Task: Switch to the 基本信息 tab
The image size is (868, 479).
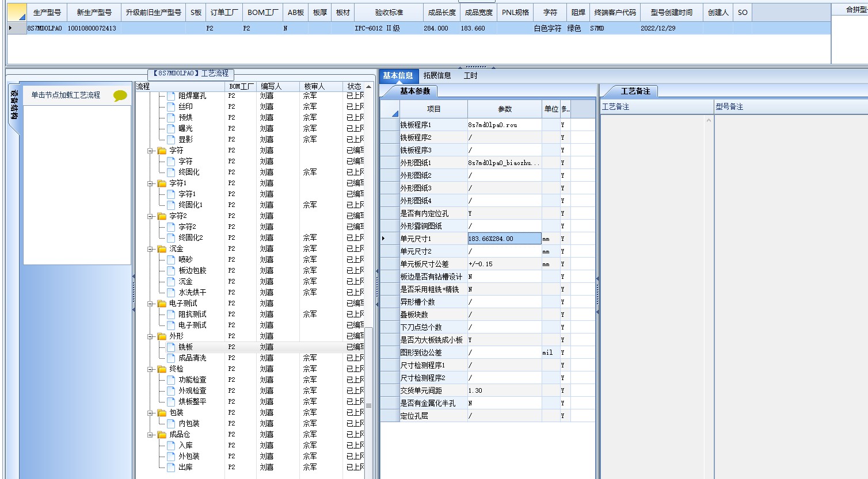Action: pyautogui.click(x=398, y=75)
